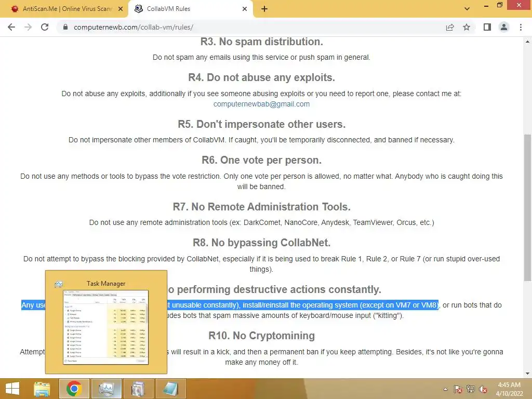
Task: Open File Explorer from taskbar
Action: [x=42, y=389]
